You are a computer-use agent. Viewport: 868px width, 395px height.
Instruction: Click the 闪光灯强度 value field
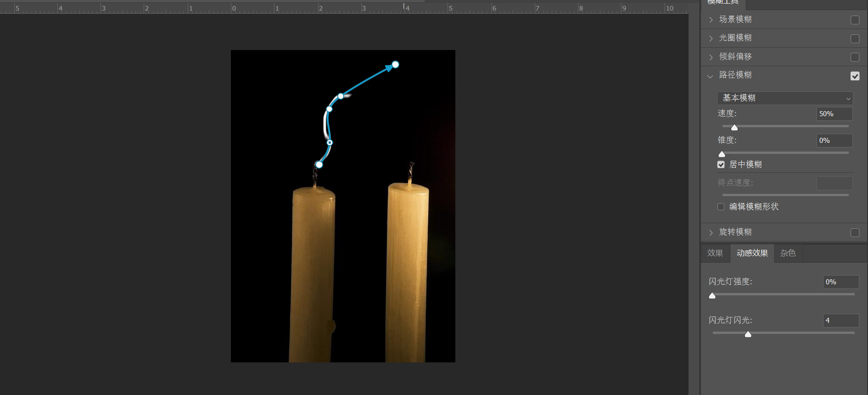click(840, 282)
